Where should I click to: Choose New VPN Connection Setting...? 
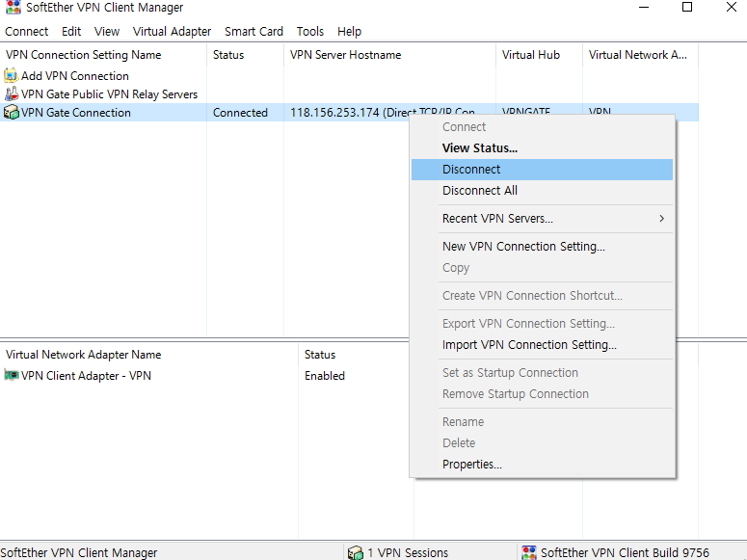click(x=542, y=247)
